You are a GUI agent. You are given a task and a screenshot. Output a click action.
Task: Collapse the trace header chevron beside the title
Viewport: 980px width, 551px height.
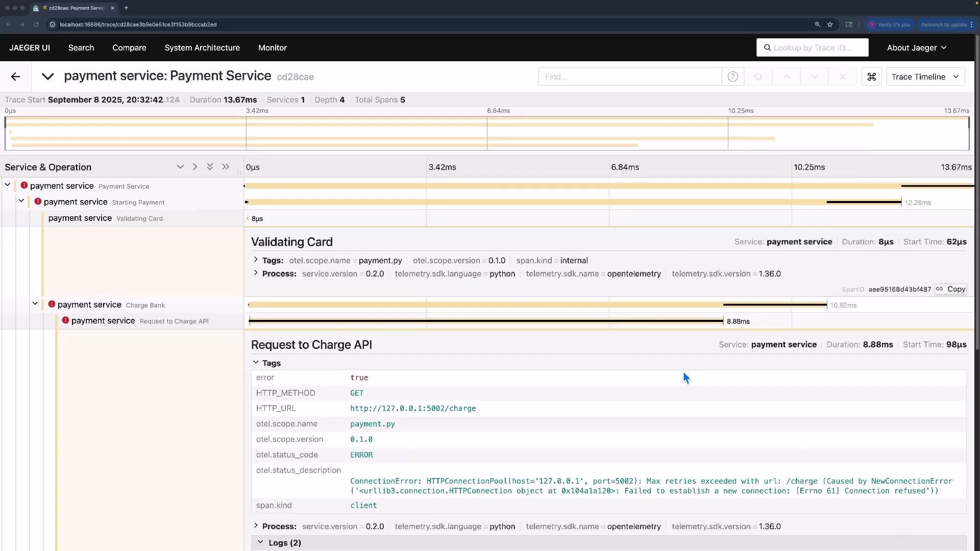[x=47, y=77]
